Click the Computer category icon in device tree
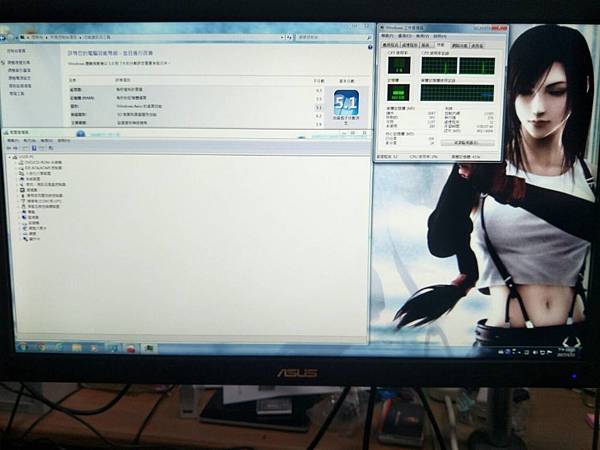Screen dimensions: 600x450 pyautogui.click(x=24, y=212)
